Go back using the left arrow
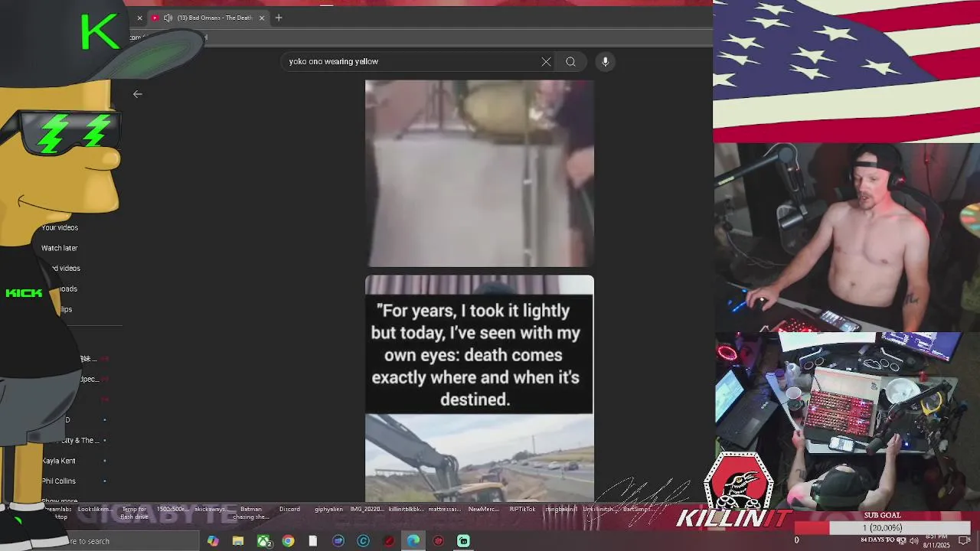Screen dimensions: 980x551 click(x=138, y=94)
